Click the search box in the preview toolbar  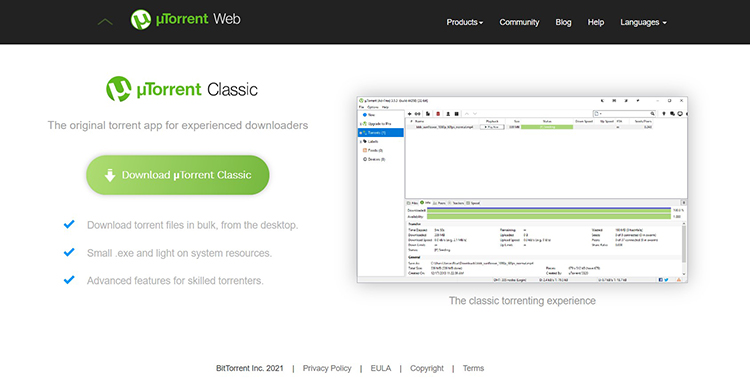pyautogui.click(x=624, y=113)
